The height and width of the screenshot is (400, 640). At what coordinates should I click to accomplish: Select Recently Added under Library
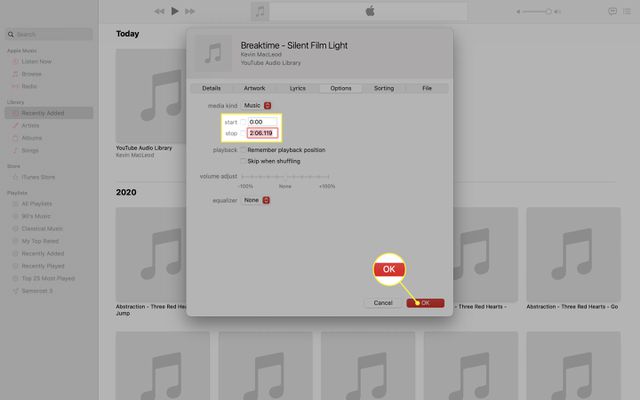(49, 113)
